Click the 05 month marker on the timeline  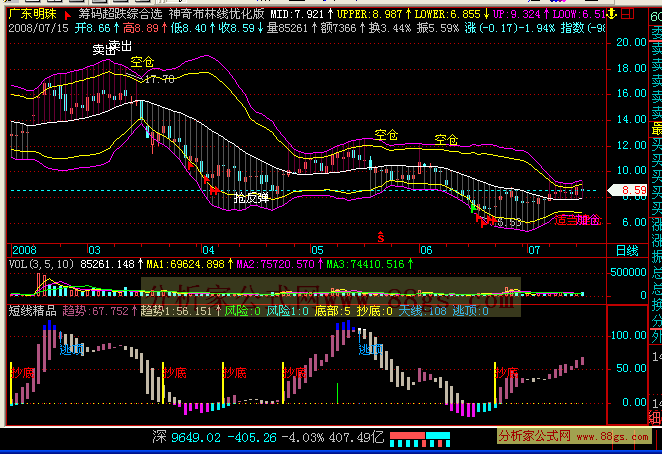[x=317, y=250]
